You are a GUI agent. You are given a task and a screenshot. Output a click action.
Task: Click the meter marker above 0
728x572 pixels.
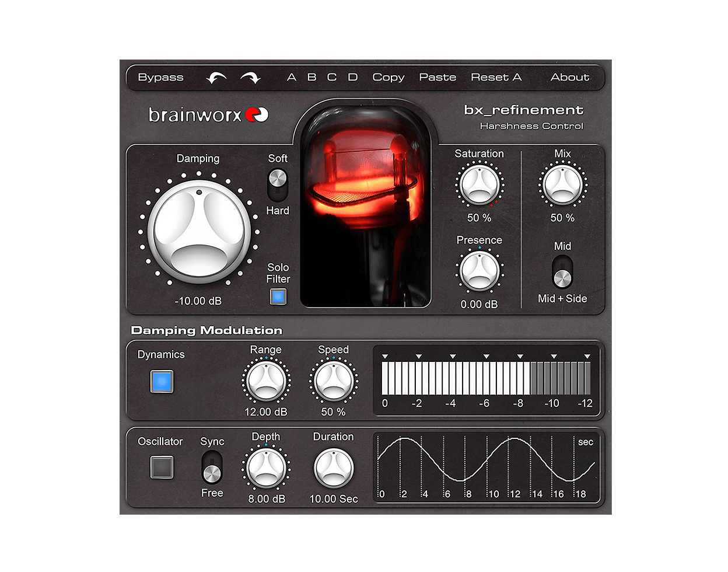click(385, 356)
